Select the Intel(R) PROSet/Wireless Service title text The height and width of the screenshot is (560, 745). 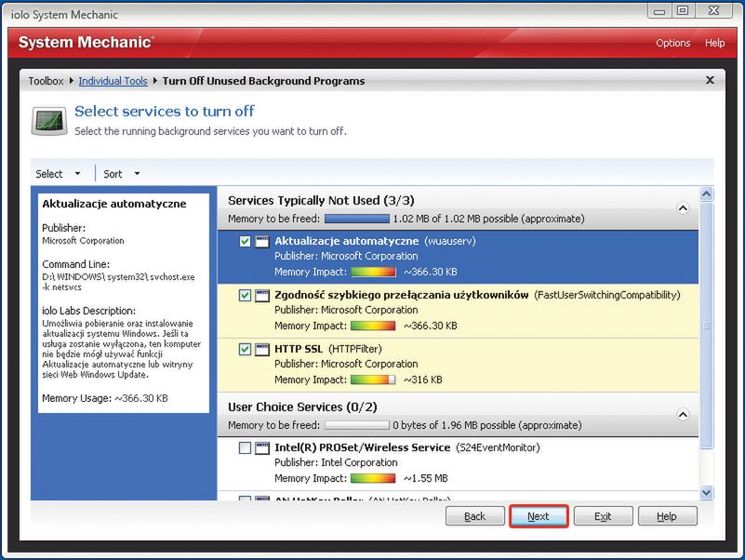pyautogui.click(x=362, y=447)
